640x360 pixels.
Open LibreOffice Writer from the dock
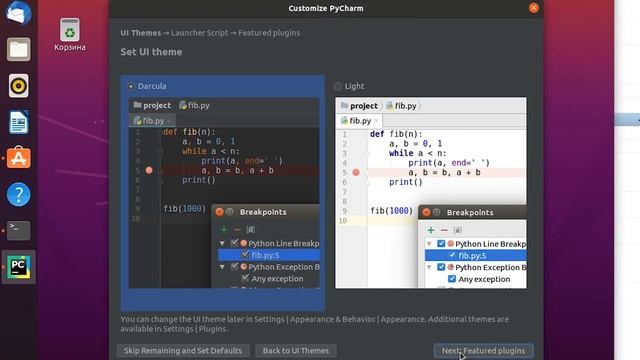coord(18,122)
